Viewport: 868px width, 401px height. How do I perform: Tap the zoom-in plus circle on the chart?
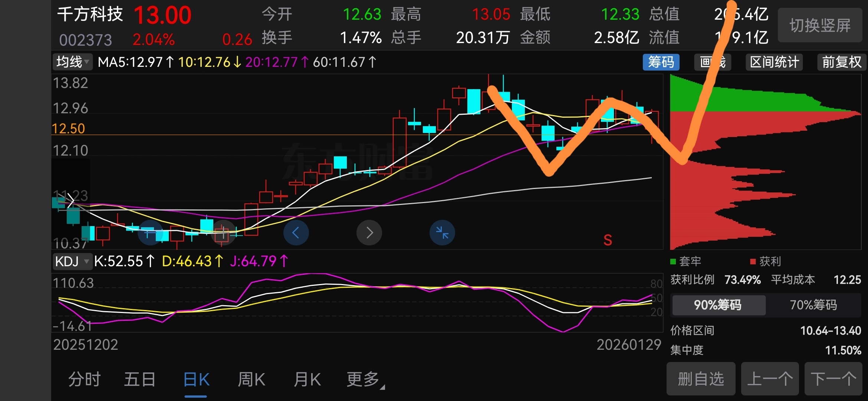(223, 233)
